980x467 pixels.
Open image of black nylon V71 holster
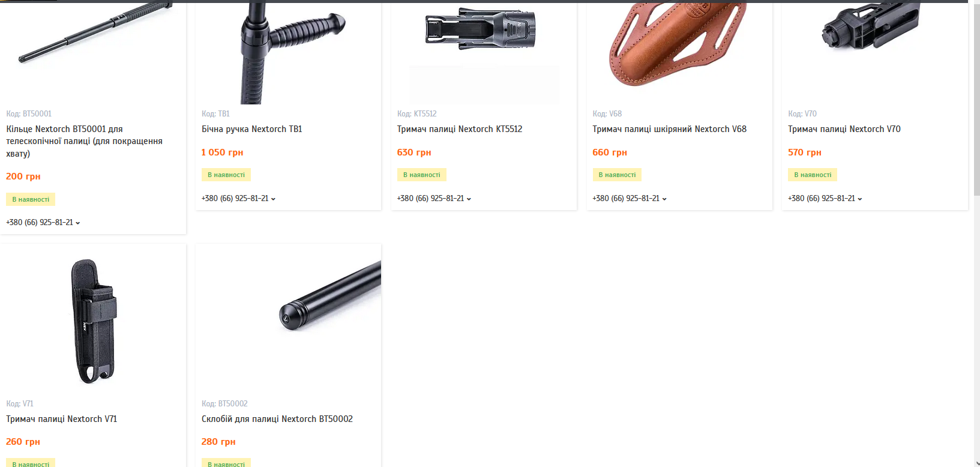(x=93, y=320)
